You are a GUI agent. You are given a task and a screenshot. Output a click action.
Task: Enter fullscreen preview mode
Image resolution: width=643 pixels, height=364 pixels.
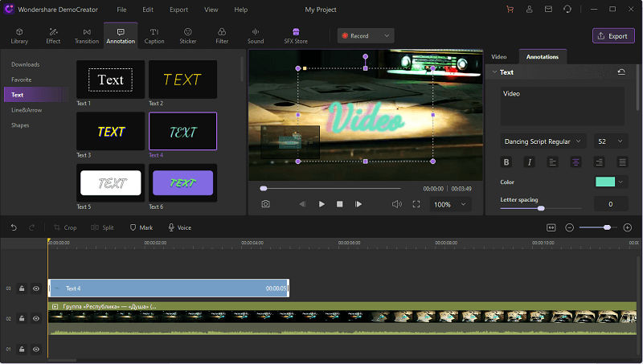point(416,204)
